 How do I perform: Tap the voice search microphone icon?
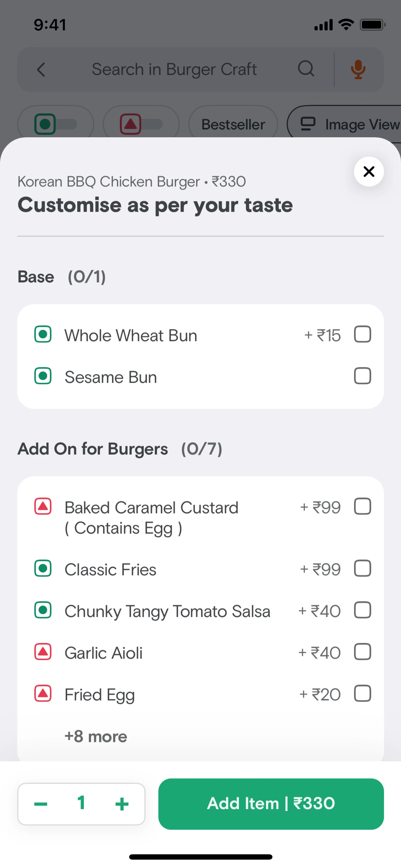[x=358, y=69]
